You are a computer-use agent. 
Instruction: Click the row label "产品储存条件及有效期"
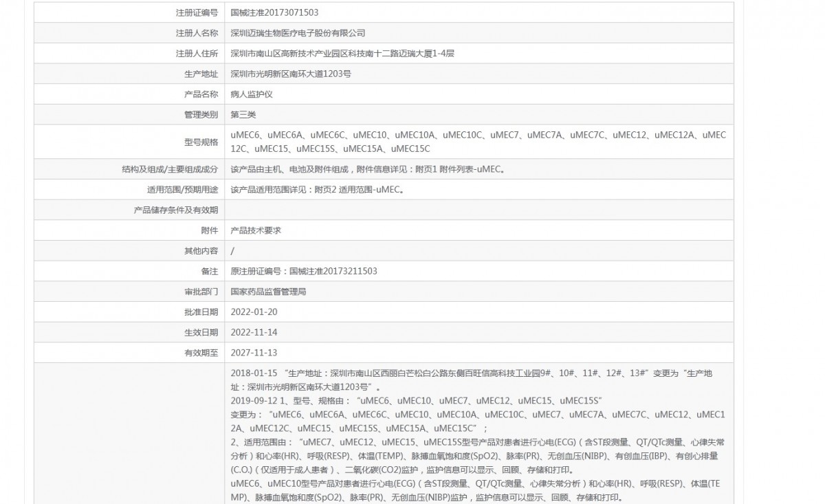pyautogui.click(x=176, y=210)
